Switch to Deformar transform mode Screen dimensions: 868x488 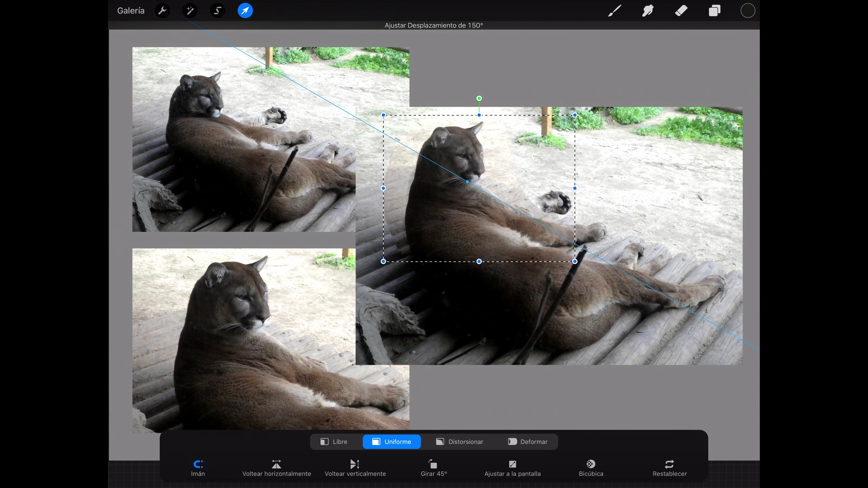(x=528, y=441)
